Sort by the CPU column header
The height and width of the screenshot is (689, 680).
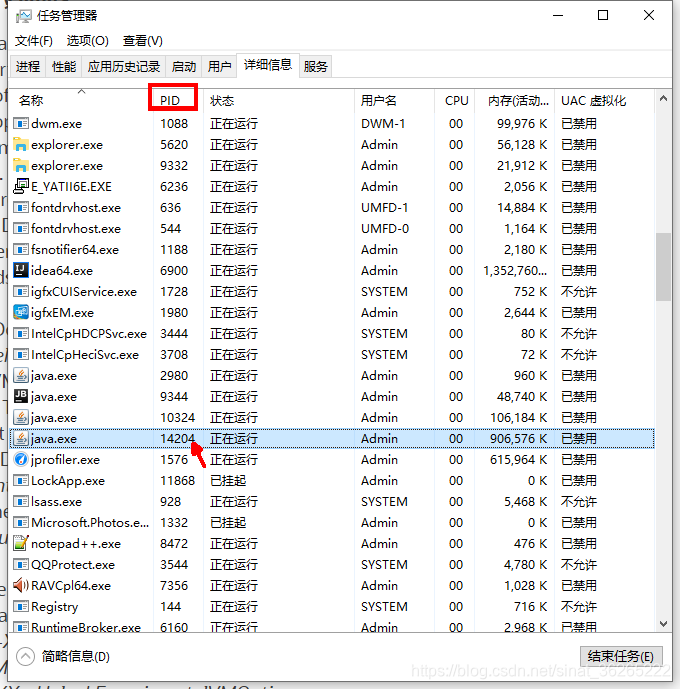point(456,101)
